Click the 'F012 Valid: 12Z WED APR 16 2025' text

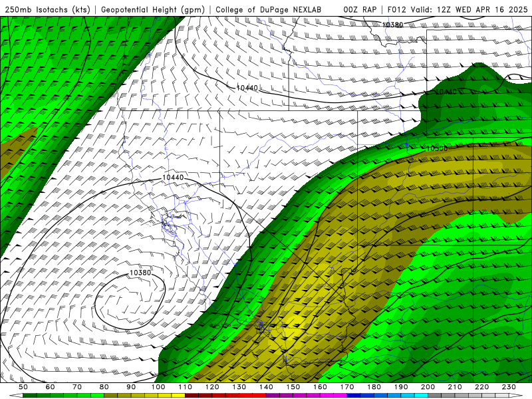(457, 10)
